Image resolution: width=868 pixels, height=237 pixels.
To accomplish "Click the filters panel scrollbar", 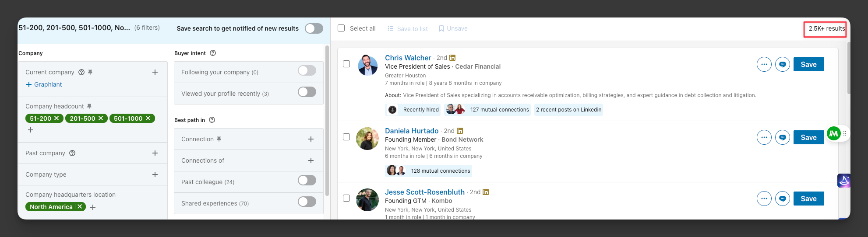I will (x=327, y=120).
